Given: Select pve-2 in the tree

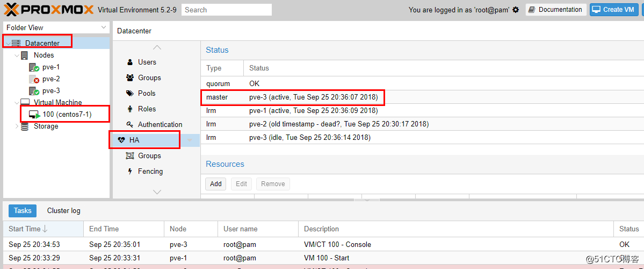Looking at the screenshot, I should [52, 79].
